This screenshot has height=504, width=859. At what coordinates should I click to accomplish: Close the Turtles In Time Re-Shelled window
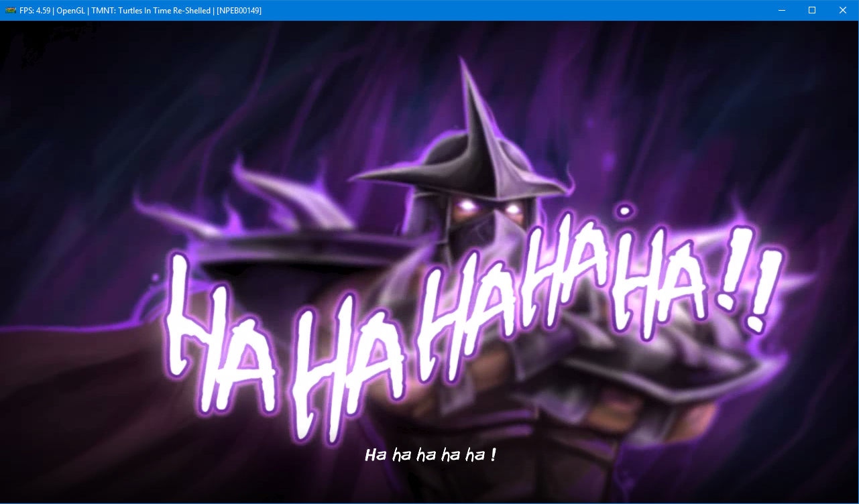click(843, 10)
